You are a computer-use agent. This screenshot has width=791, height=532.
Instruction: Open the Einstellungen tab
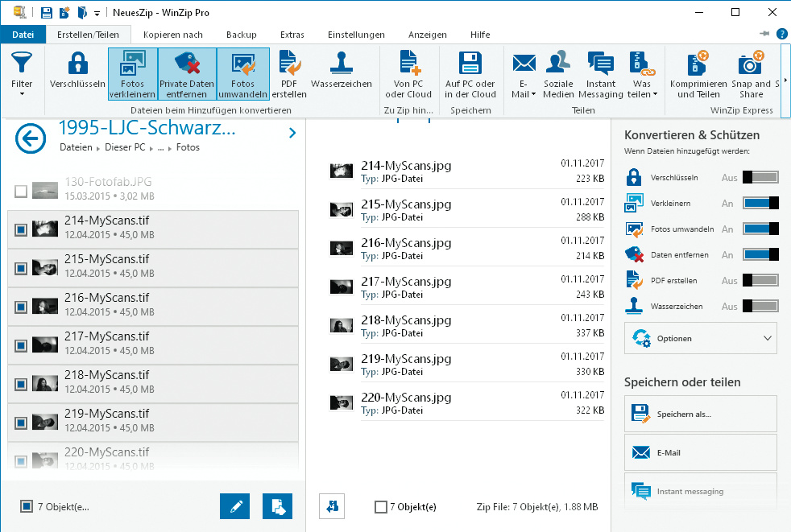coord(356,35)
